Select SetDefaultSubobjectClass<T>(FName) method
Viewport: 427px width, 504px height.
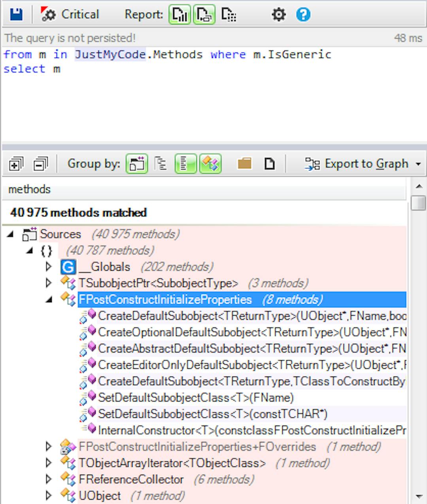(x=195, y=397)
